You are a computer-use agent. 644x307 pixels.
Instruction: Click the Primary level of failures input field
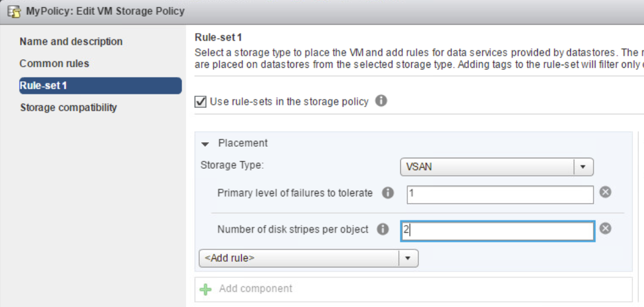point(500,195)
